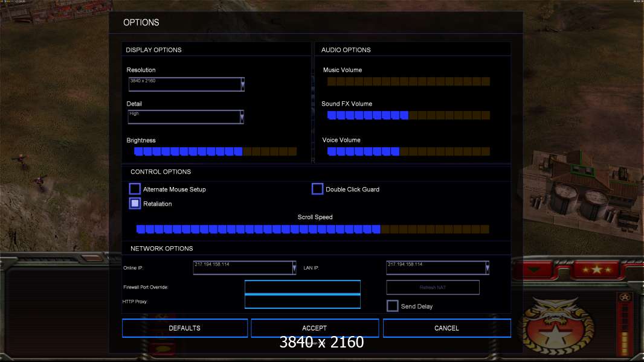Change the Sound FX Volume slider
Screen dimensions: 644x362
point(408,115)
